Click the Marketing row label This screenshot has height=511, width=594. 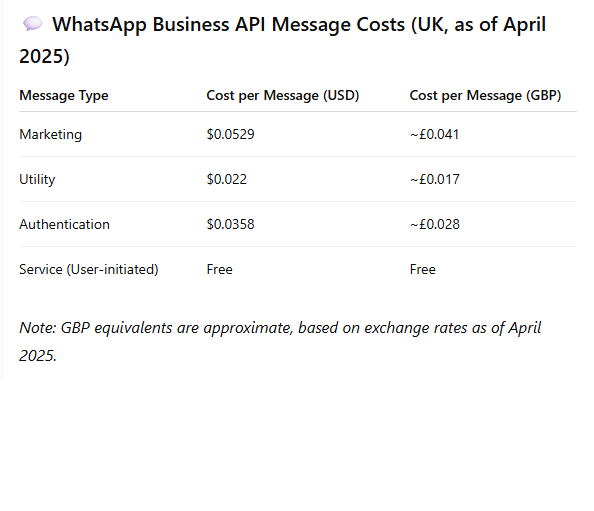click(x=50, y=134)
